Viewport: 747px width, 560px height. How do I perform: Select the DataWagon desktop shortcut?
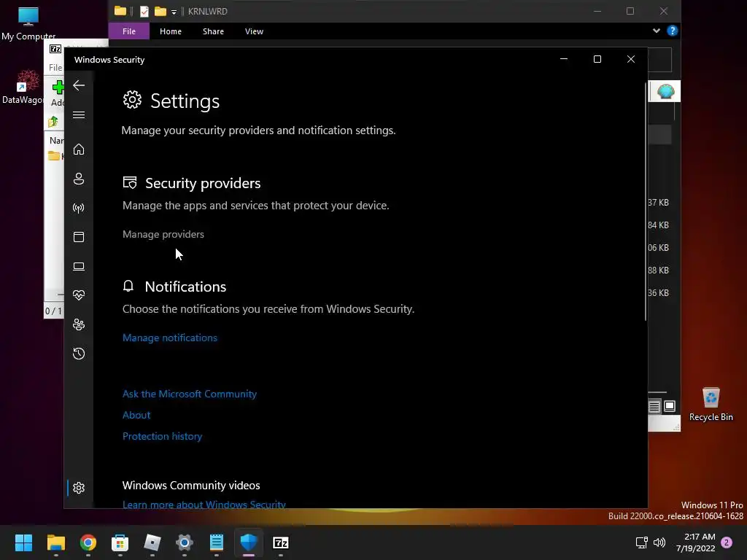(24, 87)
